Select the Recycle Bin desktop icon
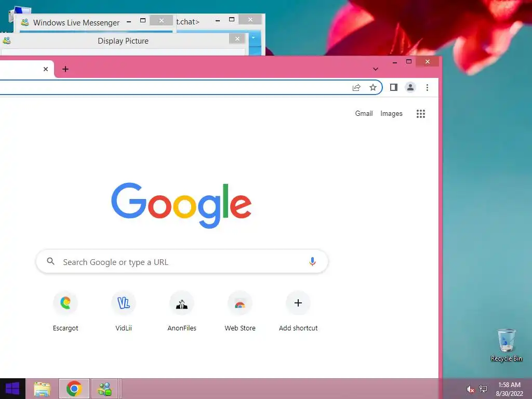Image resolution: width=532 pixels, height=399 pixels. (506, 345)
